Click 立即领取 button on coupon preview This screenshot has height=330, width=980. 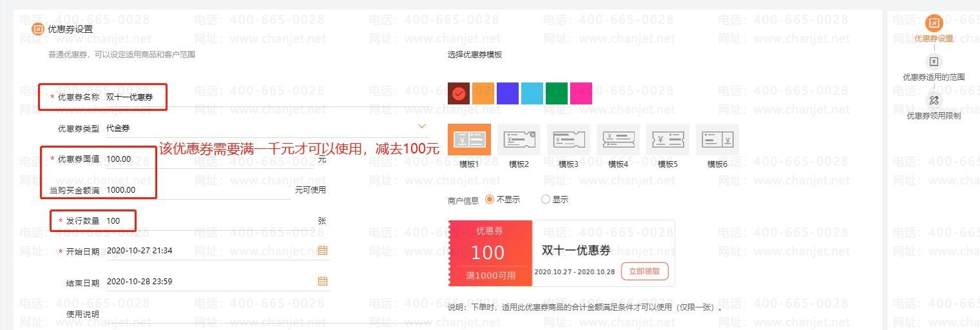click(644, 271)
